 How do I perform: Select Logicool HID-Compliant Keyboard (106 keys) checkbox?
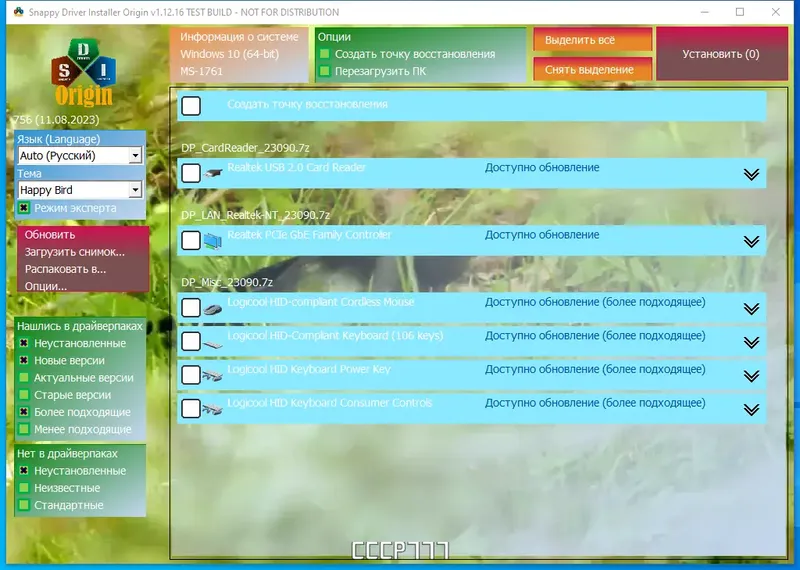pyautogui.click(x=191, y=341)
